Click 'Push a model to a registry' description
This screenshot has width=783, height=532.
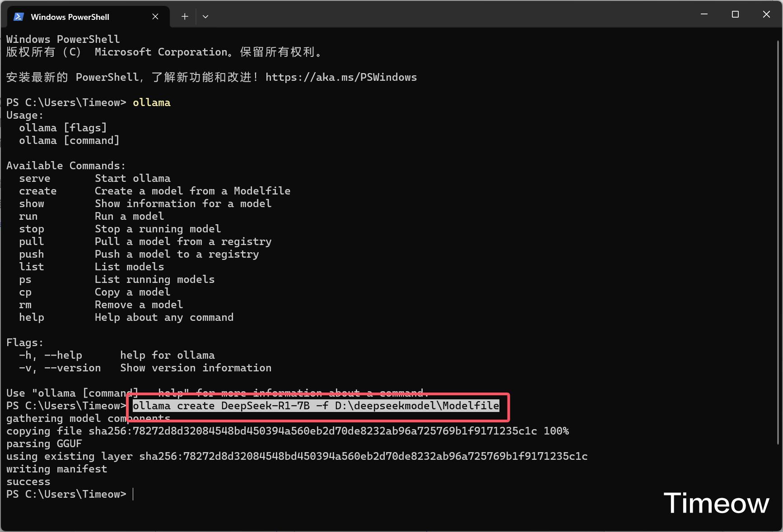pos(177,254)
